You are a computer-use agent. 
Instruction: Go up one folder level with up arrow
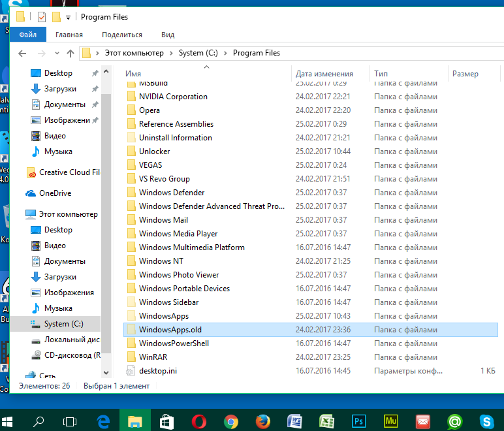tap(71, 54)
